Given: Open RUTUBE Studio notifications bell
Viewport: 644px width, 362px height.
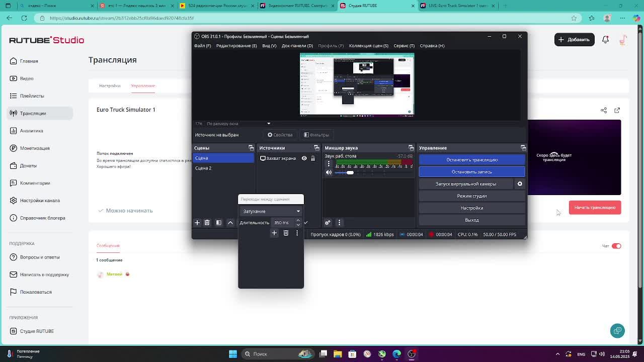Looking at the screenshot, I should pos(605,40).
